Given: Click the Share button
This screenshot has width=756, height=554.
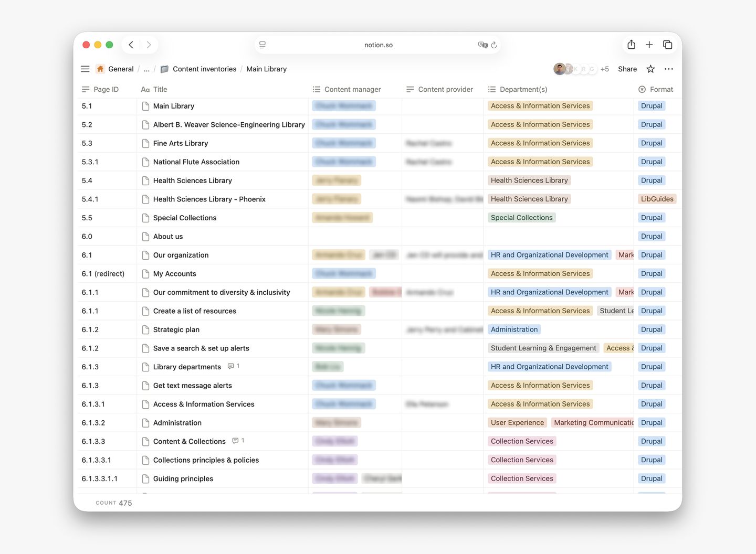Looking at the screenshot, I should [x=627, y=69].
